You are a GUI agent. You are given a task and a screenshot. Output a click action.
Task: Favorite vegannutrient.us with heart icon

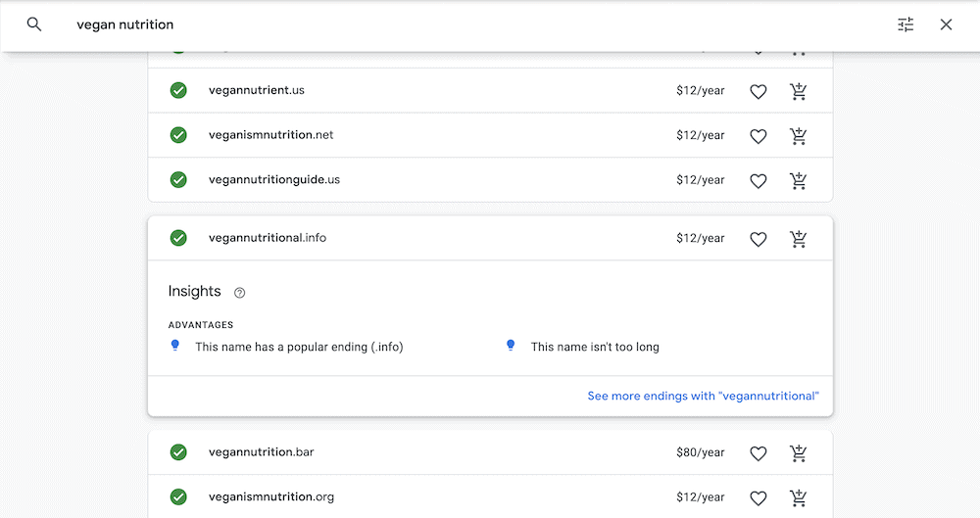point(759,91)
